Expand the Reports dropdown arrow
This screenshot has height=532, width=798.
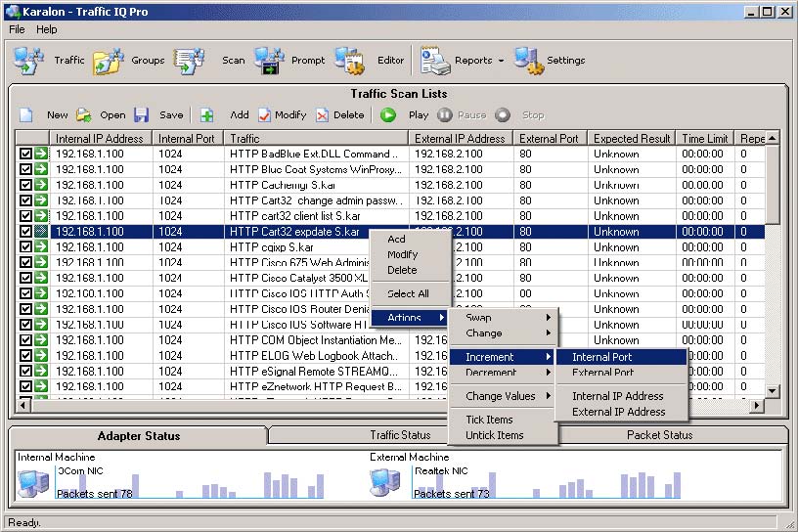click(501, 61)
